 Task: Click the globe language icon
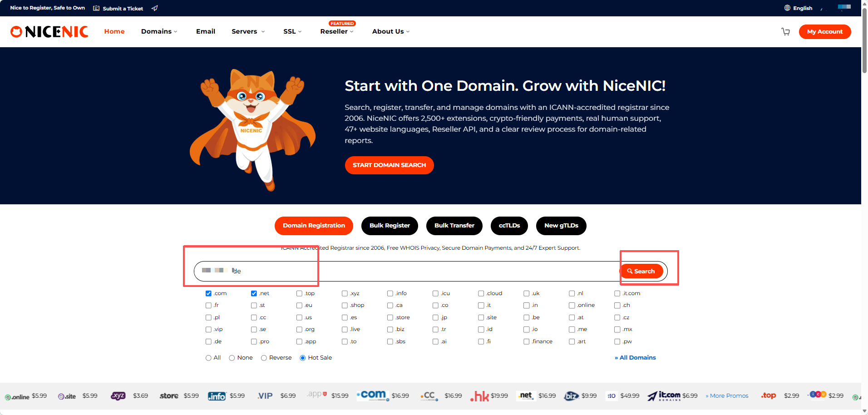point(787,8)
